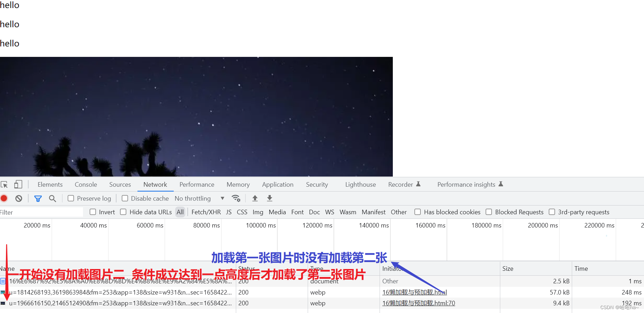This screenshot has width=644, height=313.
Task: Enable the Preserve log checkbox
Action: pyautogui.click(x=71, y=198)
